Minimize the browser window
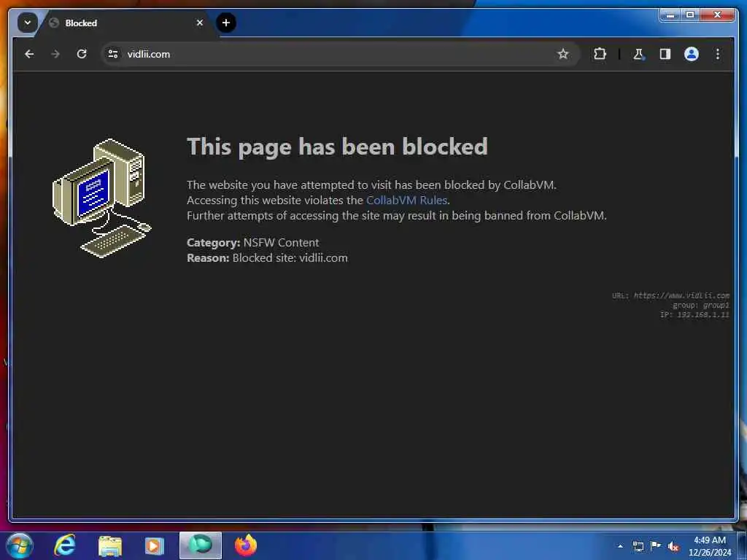 click(x=670, y=15)
